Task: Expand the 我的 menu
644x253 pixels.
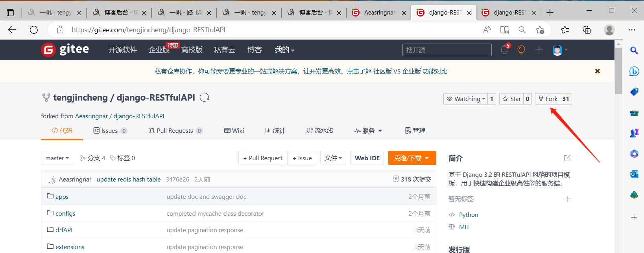Action: pyautogui.click(x=285, y=50)
